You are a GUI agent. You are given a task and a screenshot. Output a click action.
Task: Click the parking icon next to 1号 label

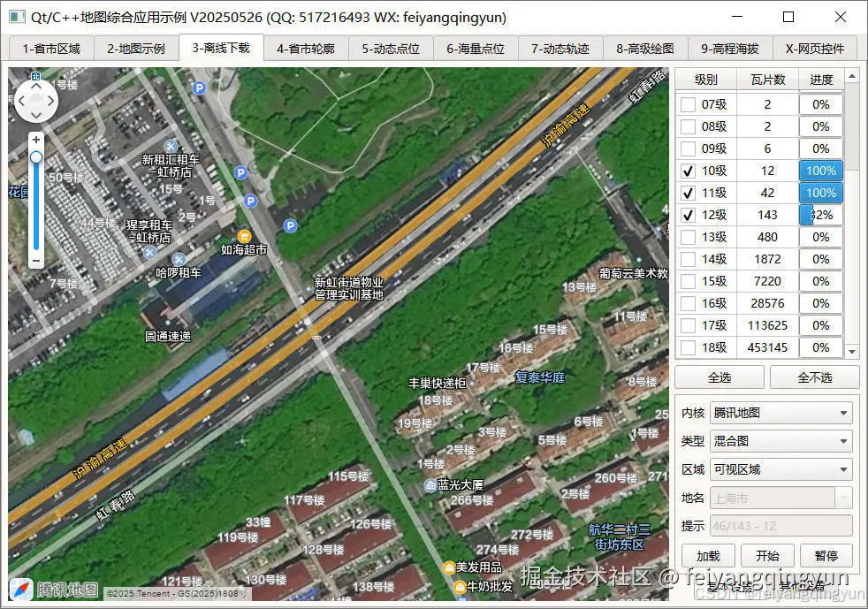(250, 201)
